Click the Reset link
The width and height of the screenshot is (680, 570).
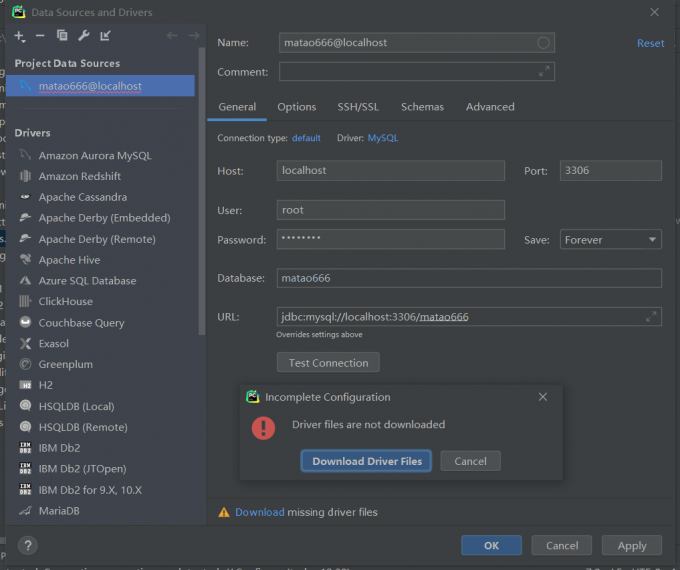pyautogui.click(x=650, y=44)
